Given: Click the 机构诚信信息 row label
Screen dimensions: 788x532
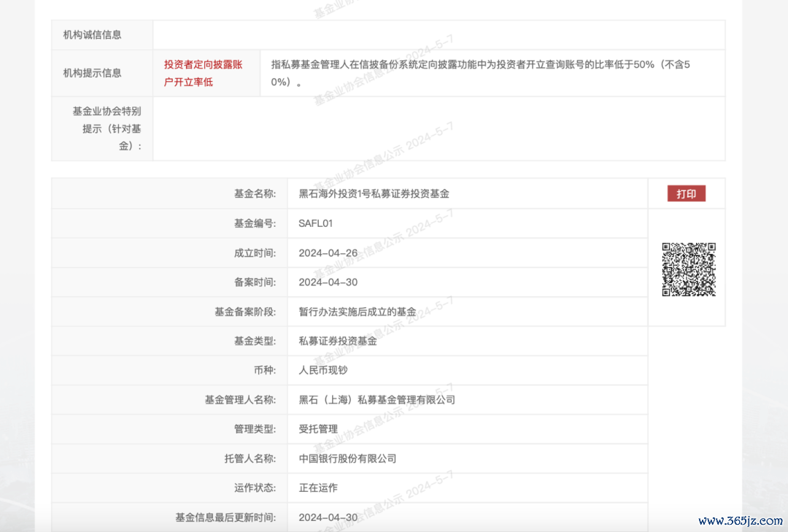Looking at the screenshot, I should (92, 35).
